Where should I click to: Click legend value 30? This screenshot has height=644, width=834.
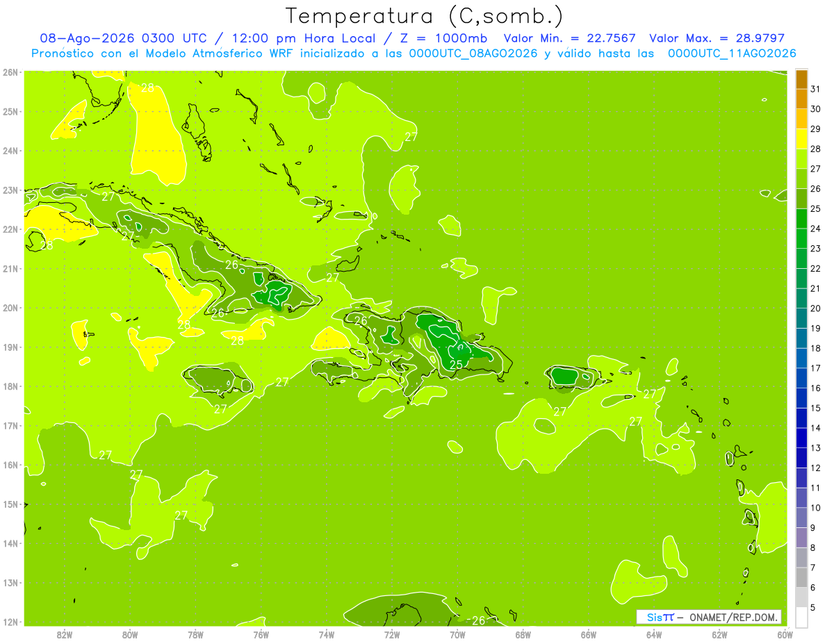tap(815, 109)
